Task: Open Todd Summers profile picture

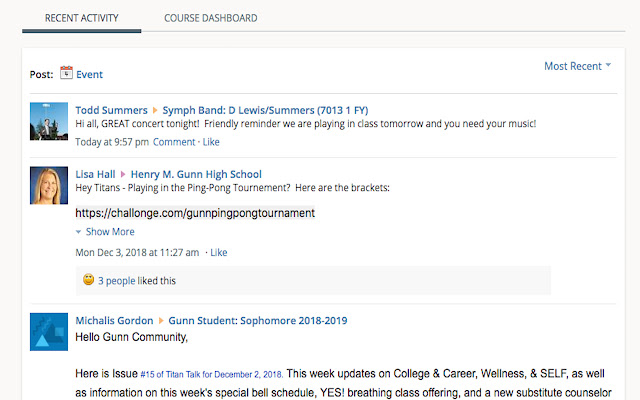Action: pyautogui.click(x=49, y=121)
